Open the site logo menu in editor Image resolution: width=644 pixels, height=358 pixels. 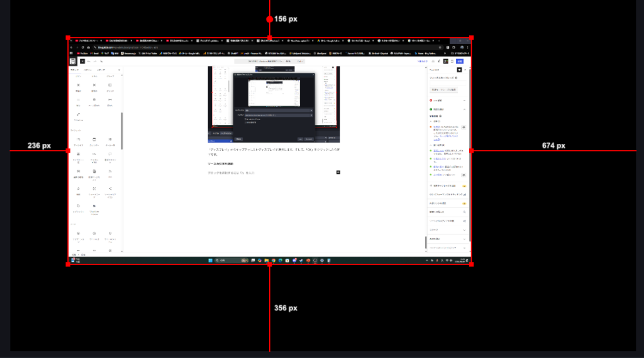click(x=73, y=61)
